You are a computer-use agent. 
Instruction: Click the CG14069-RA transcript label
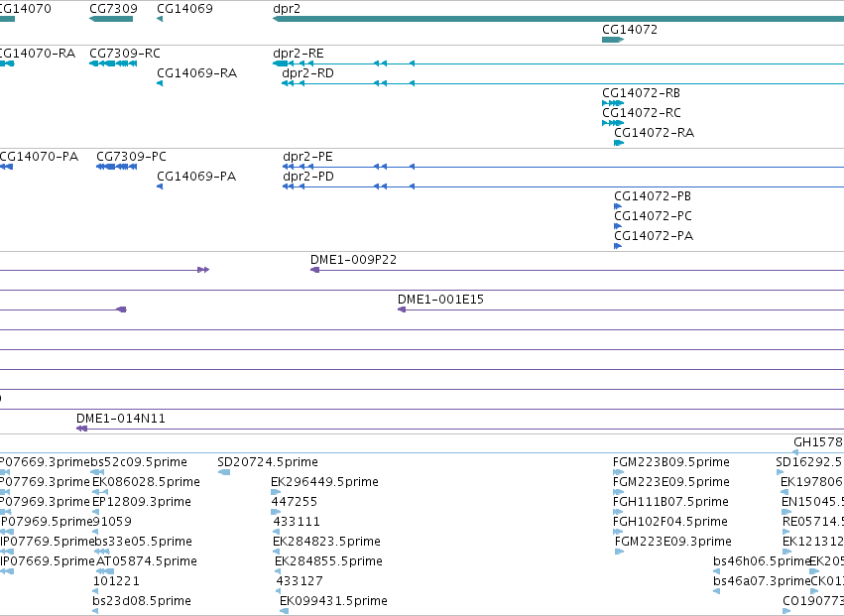pyautogui.click(x=197, y=72)
